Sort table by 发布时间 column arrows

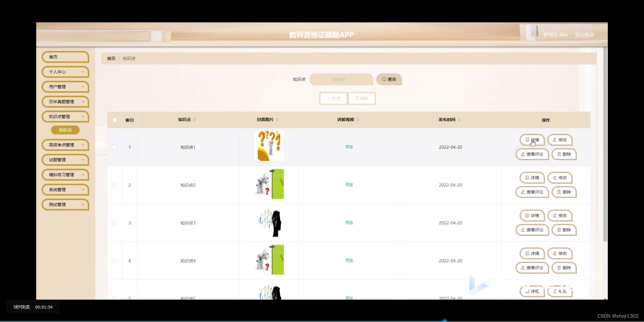click(x=460, y=119)
